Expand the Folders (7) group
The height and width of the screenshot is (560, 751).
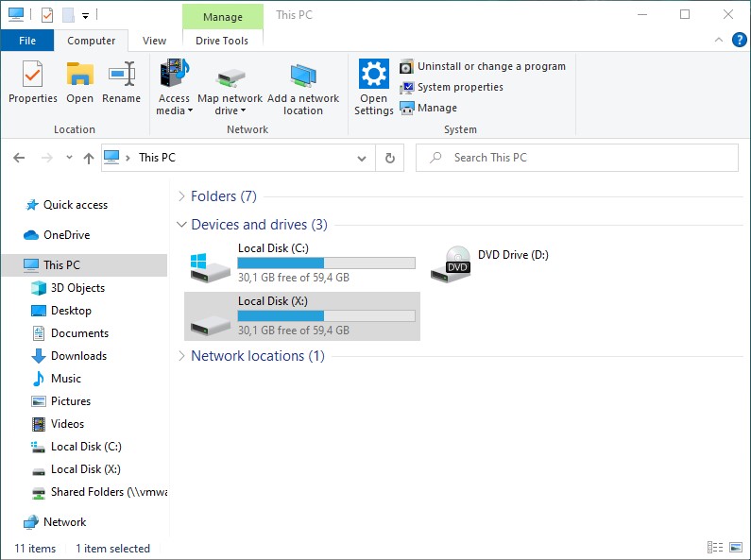[x=181, y=196]
